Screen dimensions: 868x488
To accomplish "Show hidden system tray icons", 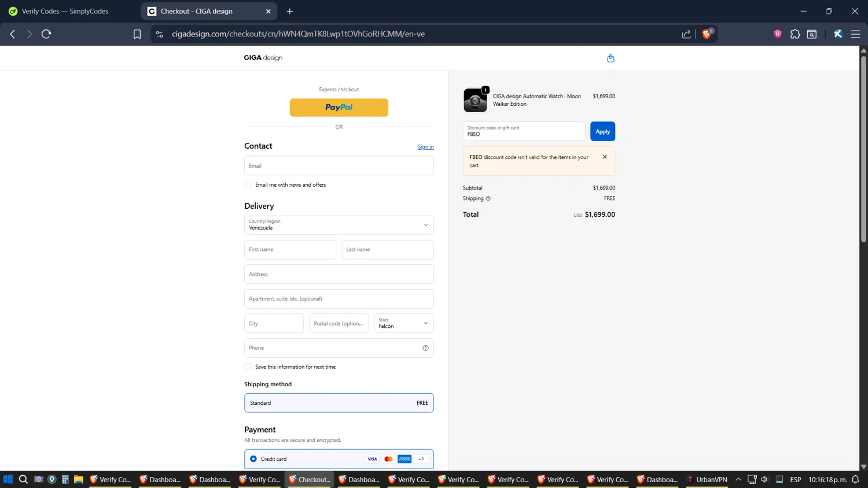I will 738,479.
